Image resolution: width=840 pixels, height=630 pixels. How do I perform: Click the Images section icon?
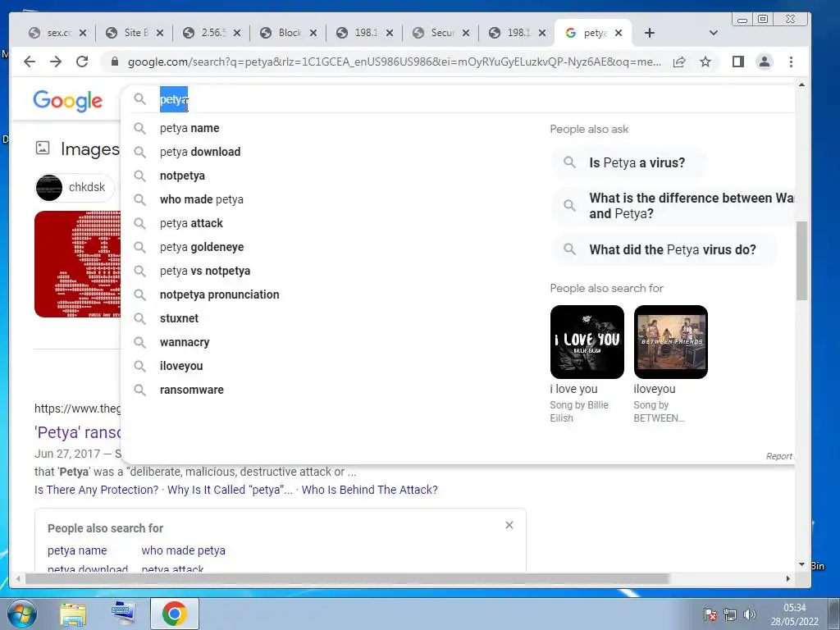[x=43, y=148]
